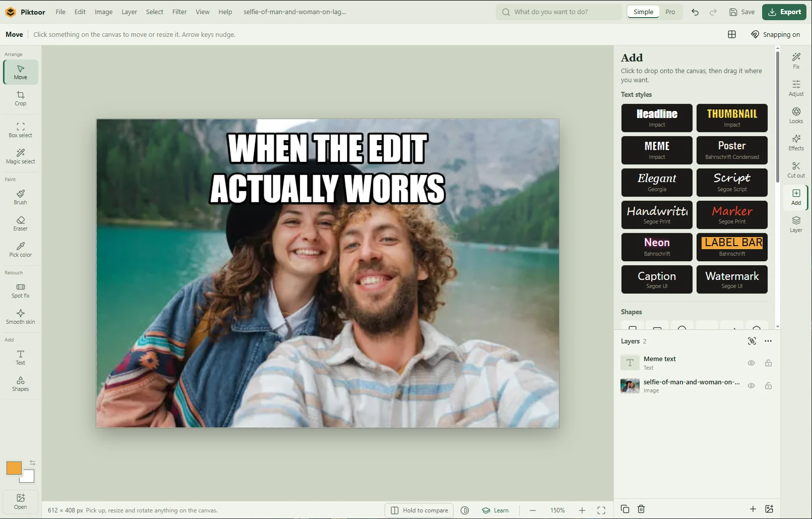Hide the Meme text layer
The width and height of the screenshot is (812, 519).
[x=751, y=363]
